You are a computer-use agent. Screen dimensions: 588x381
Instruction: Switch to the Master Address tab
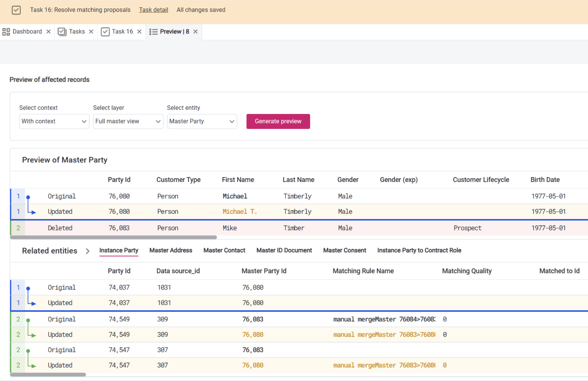tap(171, 250)
